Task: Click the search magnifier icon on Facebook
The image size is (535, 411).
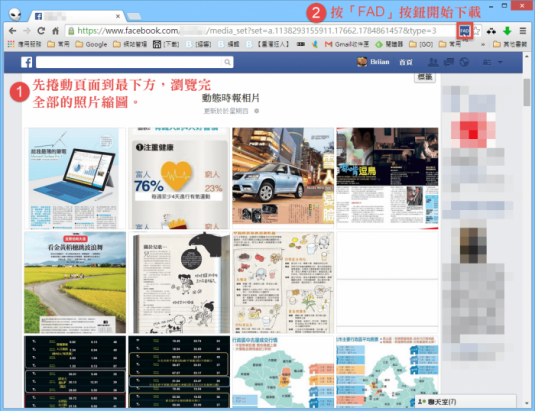Action: (x=227, y=62)
